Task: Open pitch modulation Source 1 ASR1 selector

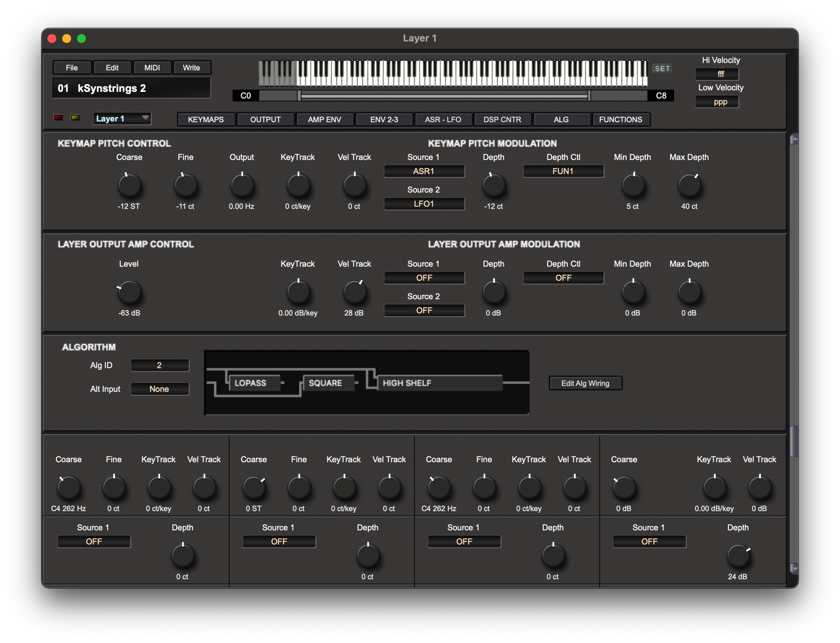Action: tap(424, 171)
